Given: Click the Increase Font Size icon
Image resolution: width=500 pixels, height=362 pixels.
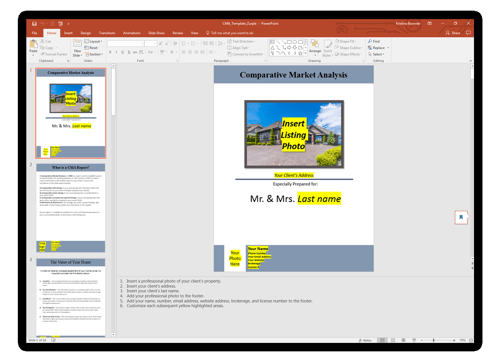Looking at the screenshot, I should coord(161,44).
